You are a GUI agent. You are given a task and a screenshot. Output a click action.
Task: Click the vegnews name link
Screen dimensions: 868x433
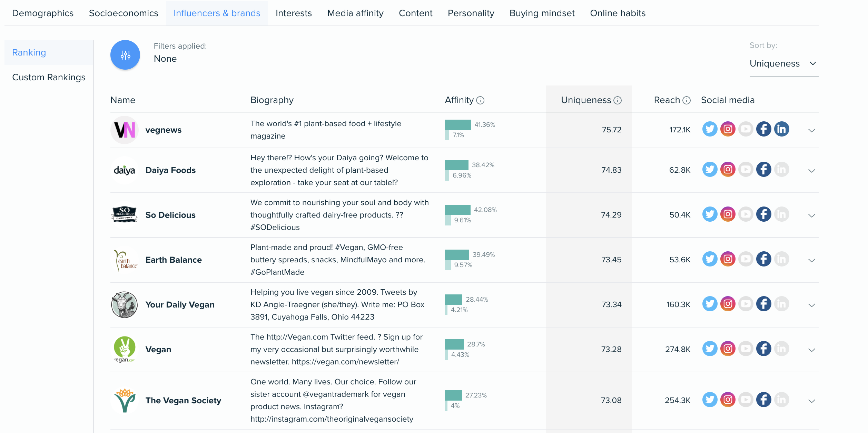(x=164, y=130)
